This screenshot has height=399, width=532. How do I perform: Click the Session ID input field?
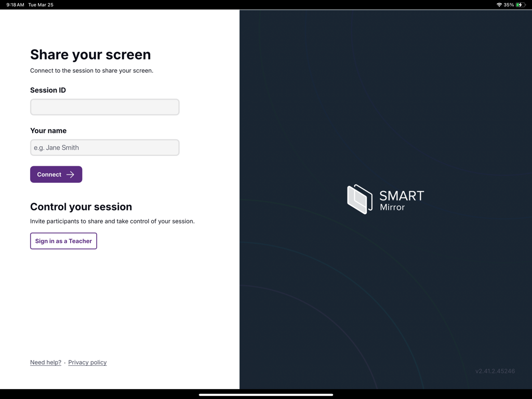click(104, 107)
